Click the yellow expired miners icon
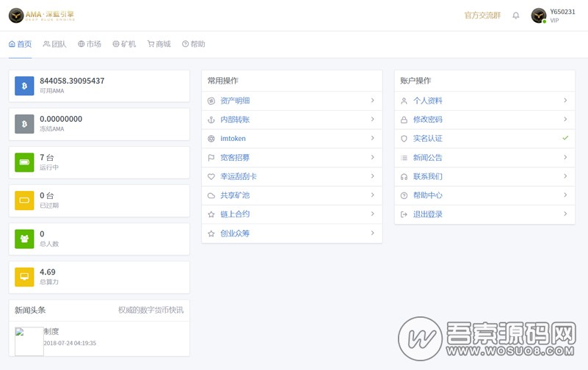Viewport: 588px width, 370px height. 24,200
